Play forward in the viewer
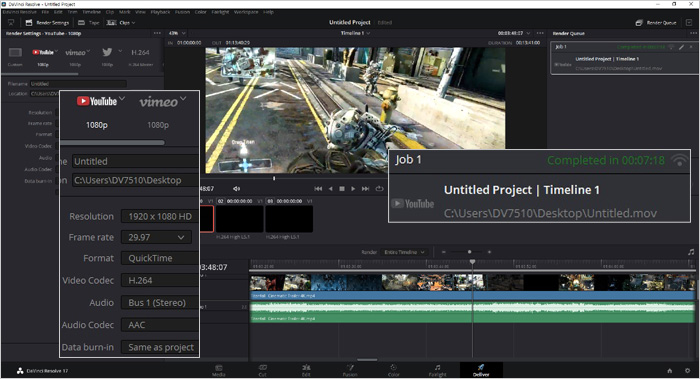 tap(353, 189)
